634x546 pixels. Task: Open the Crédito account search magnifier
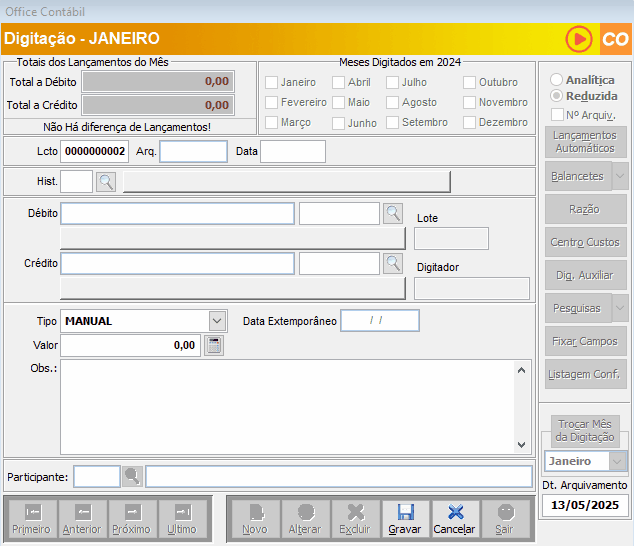point(393,262)
